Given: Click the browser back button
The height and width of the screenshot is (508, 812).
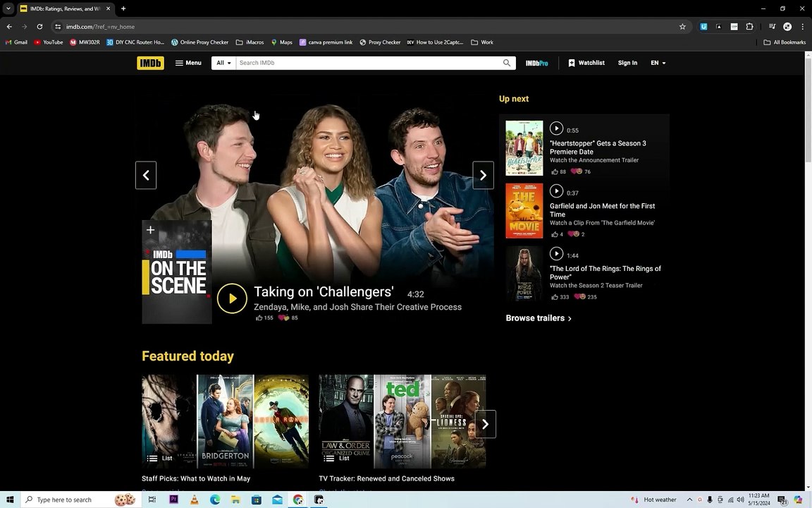Looking at the screenshot, I should pyautogui.click(x=9, y=26).
